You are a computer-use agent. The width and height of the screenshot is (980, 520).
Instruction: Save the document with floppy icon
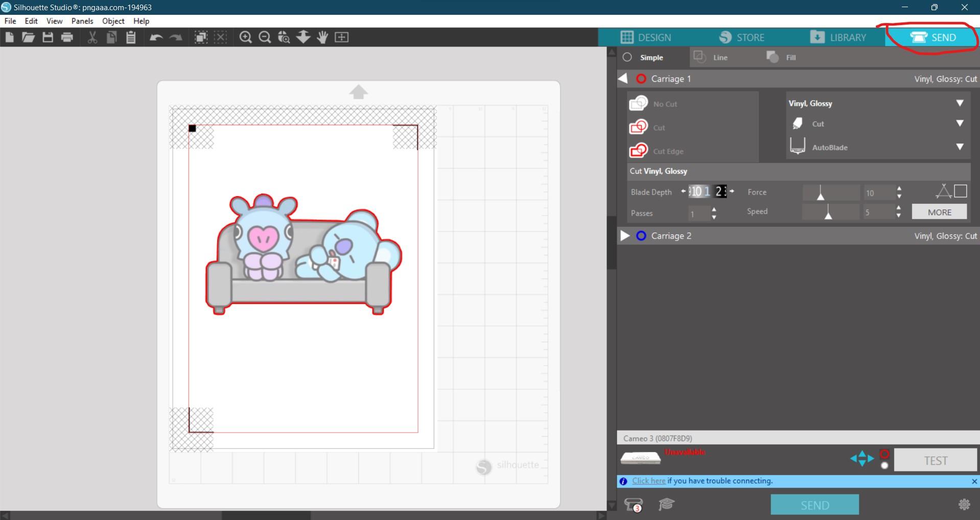(x=48, y=37)
